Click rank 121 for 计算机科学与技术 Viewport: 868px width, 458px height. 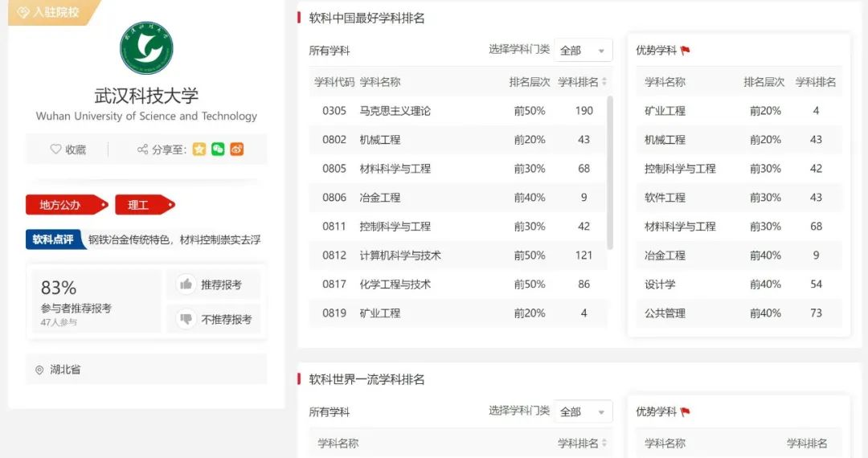(584, 255)
